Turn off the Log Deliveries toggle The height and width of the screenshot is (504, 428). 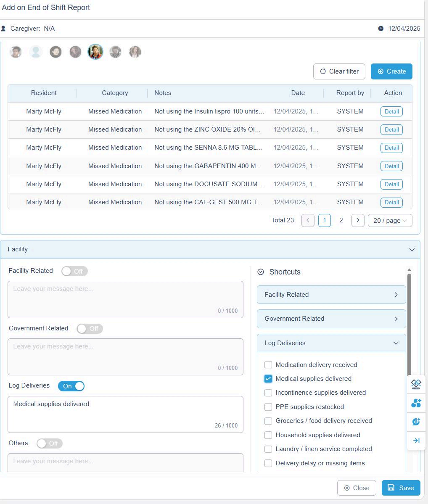[71, 386]
